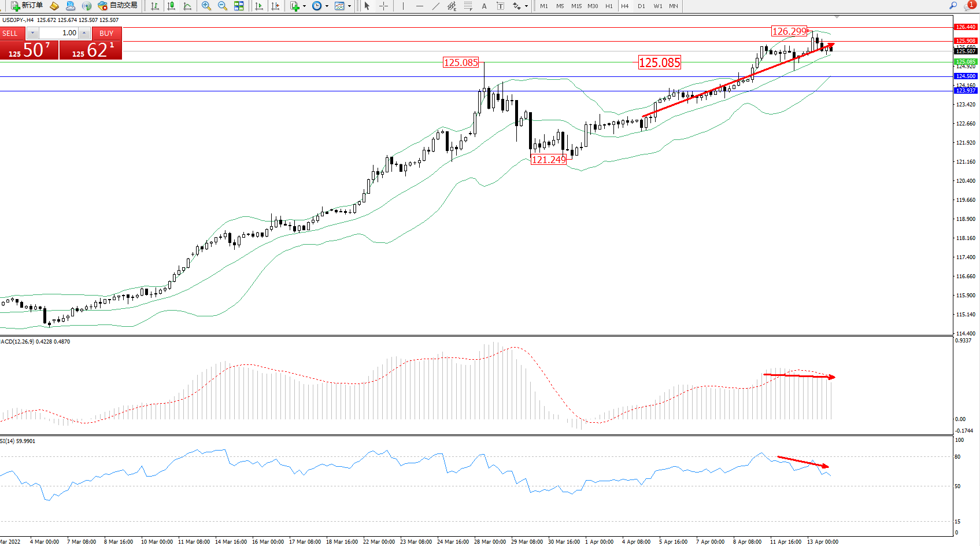Click the New Order (新订单) button

tap(27, 6)
